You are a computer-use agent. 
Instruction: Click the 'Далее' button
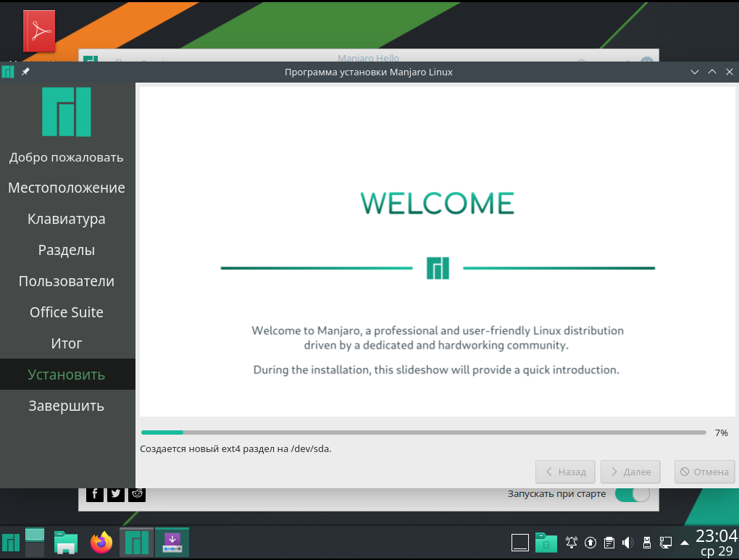click(x=630, y=472)
